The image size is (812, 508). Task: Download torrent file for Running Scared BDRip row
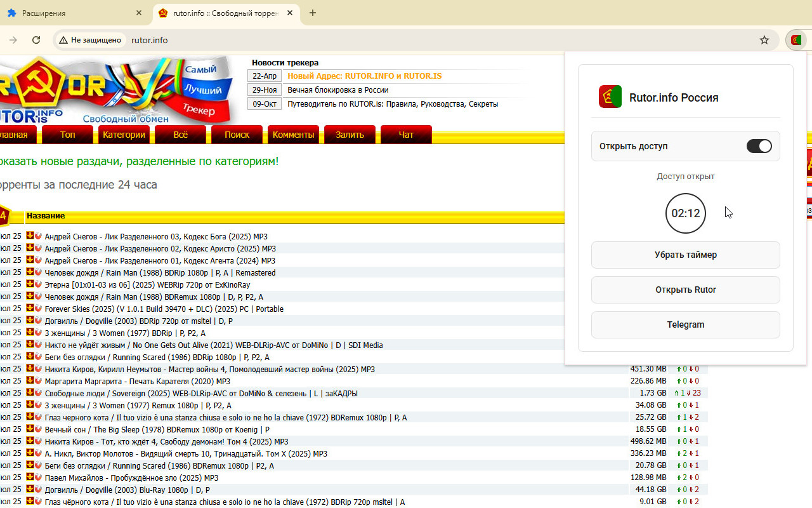click(30, 356)
